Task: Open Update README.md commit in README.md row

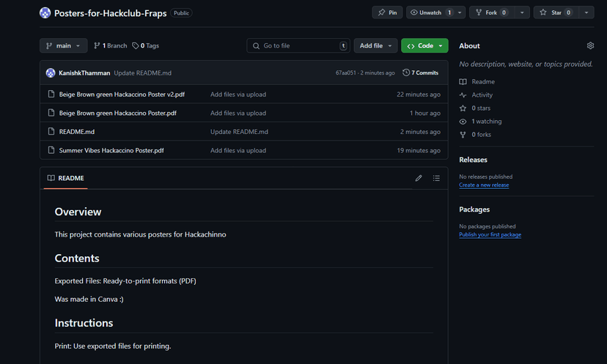Action: pos(239,132)
